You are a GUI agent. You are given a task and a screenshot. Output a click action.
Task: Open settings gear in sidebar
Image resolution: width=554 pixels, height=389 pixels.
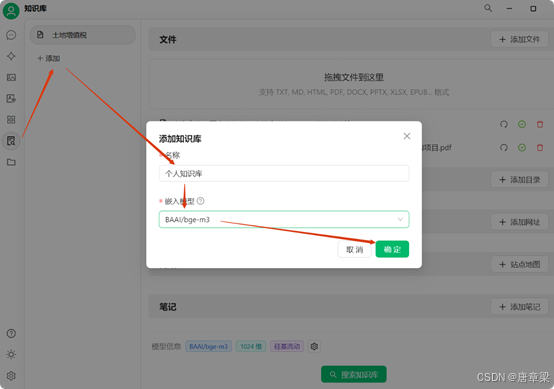click(11, 376)
